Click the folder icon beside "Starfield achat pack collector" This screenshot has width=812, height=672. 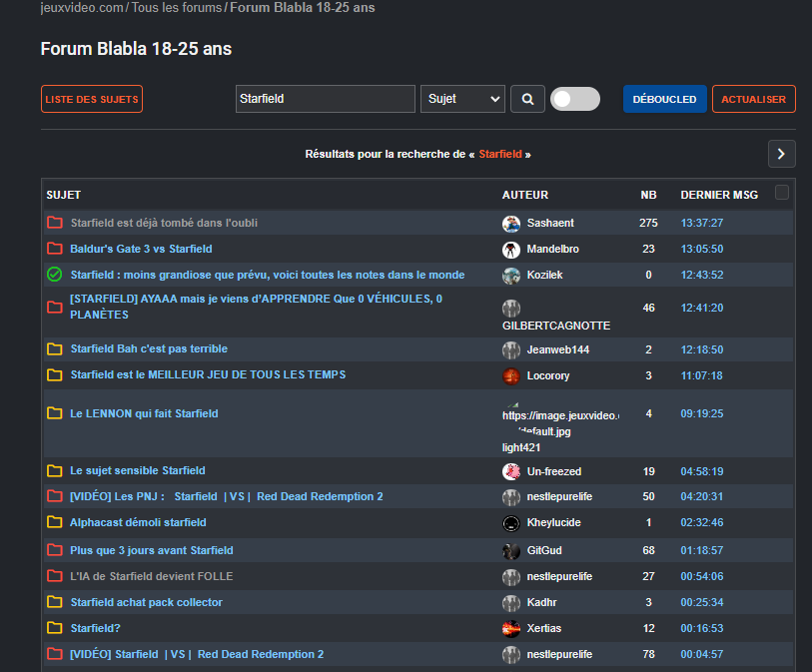tap(54, 602)
